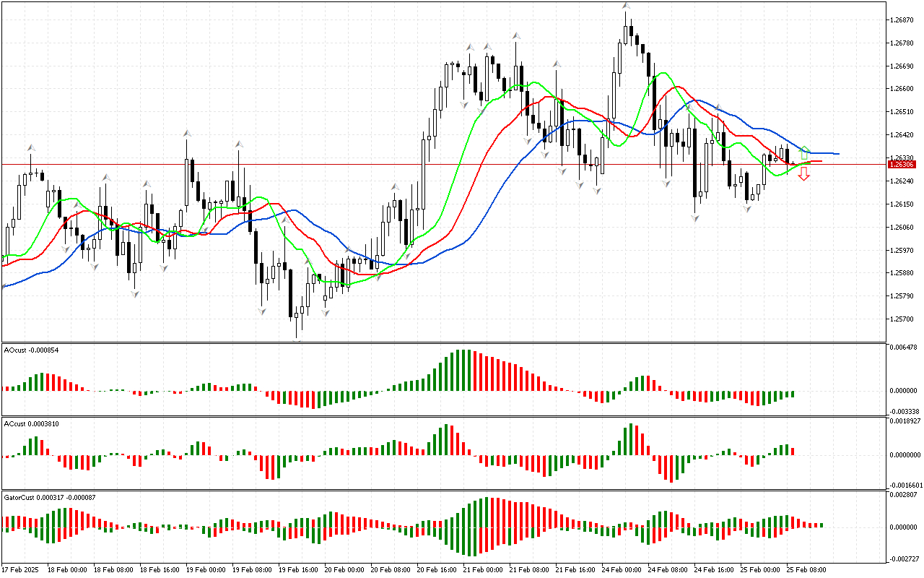Click the 17 Feb 2025 date label

click(x=19, y=570)
